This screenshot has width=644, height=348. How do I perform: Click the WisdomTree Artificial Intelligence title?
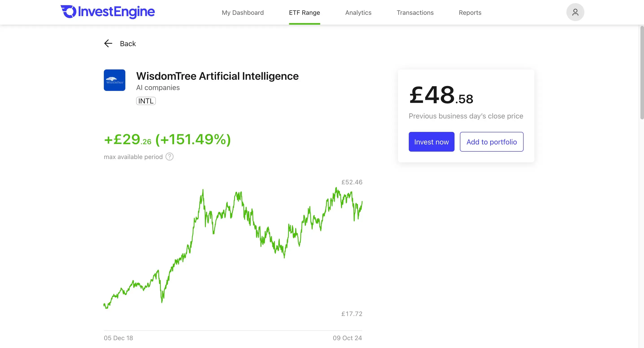[217, 76]
